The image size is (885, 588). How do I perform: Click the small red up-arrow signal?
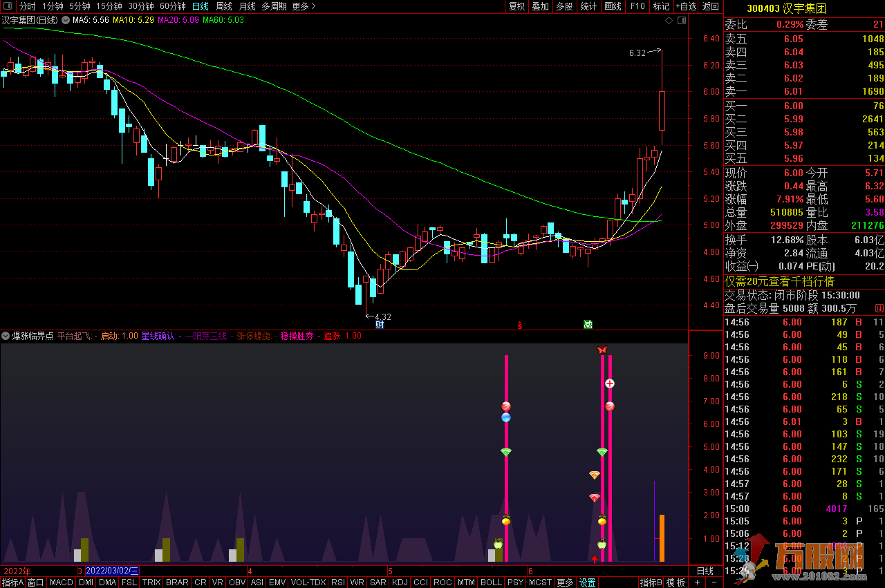[x=595, y=558]
